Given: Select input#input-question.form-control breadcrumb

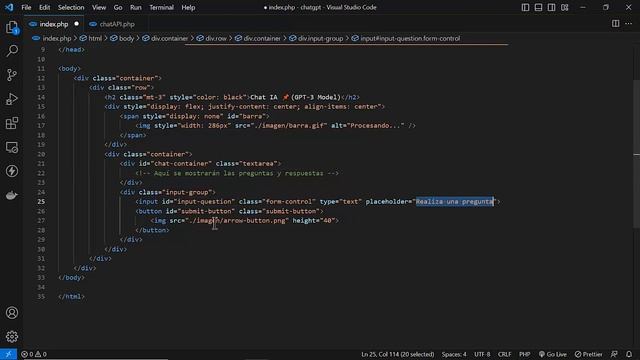Looking at the screenshot, I should click(x=410, y=38).
